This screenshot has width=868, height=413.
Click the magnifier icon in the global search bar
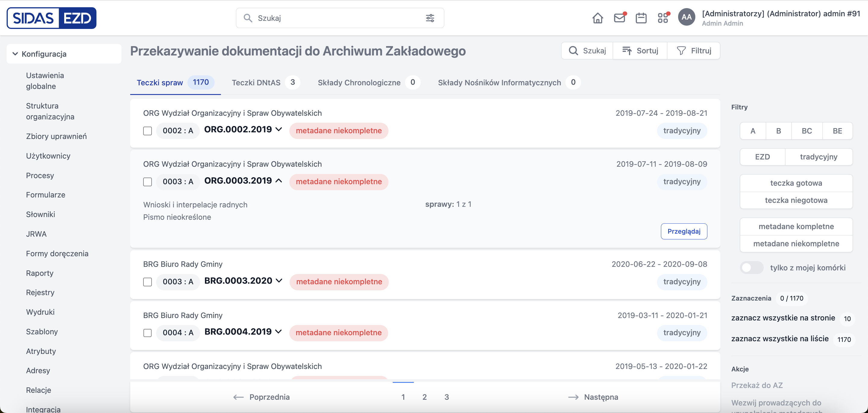(248, 18)
